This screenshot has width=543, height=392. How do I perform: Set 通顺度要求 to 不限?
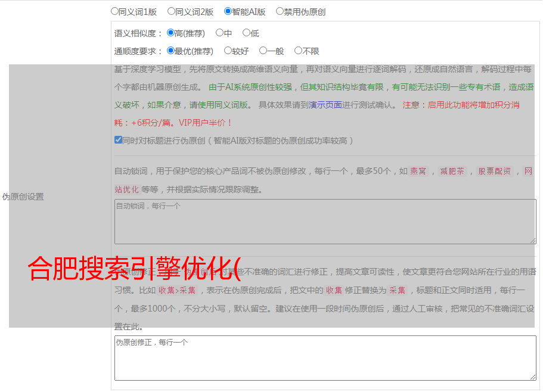298,51
